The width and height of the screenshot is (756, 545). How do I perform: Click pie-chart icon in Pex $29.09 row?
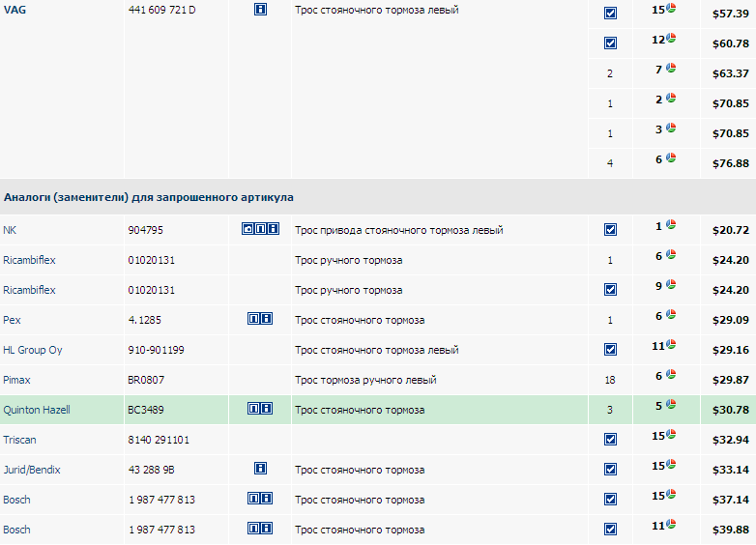[x=671, y=314]
